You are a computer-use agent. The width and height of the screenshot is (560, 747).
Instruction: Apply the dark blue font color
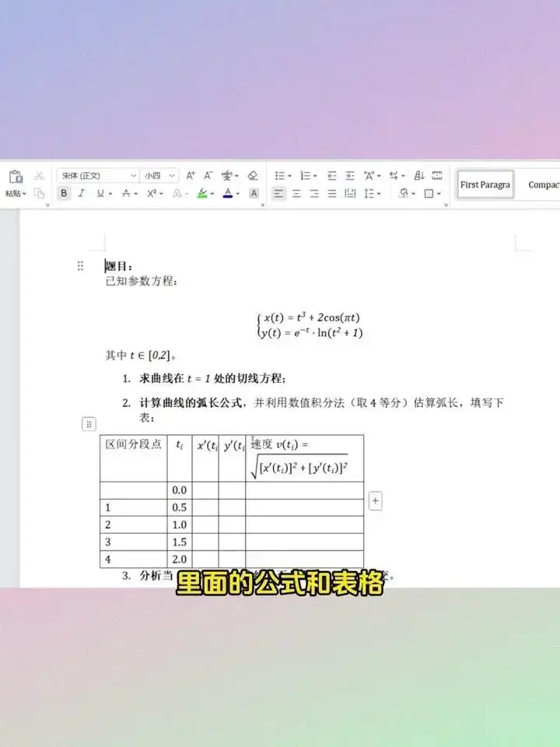pos(228,194)
